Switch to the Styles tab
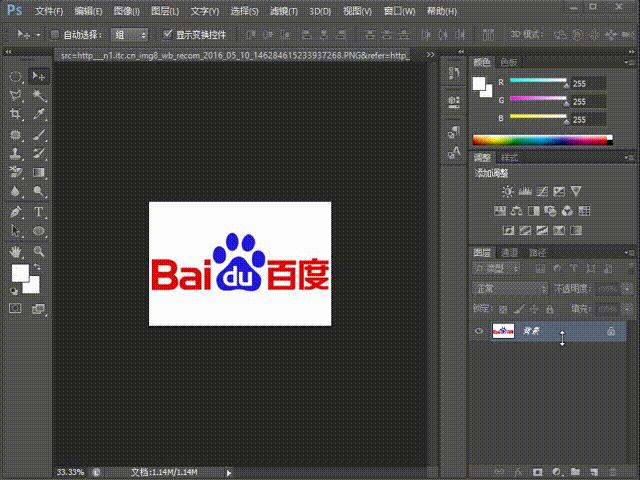The image size is (640, 480). coord(509,158)
